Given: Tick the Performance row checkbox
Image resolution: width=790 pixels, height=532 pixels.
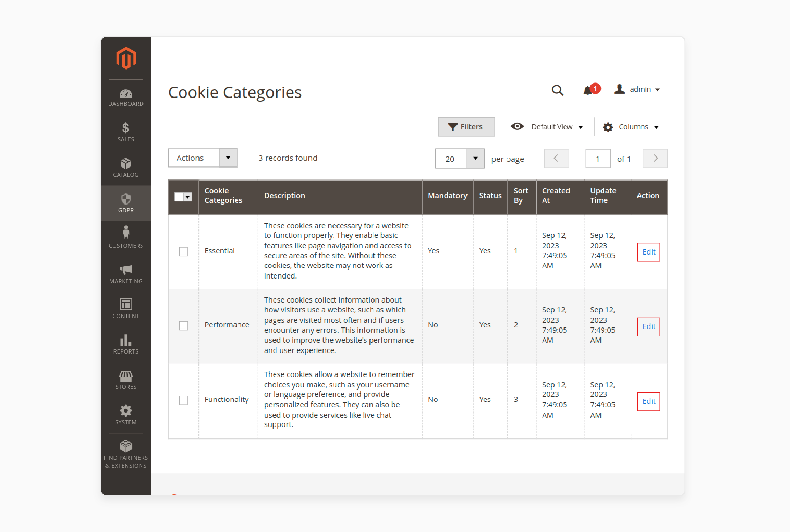Looking at the screenshot, I should 184,326.
